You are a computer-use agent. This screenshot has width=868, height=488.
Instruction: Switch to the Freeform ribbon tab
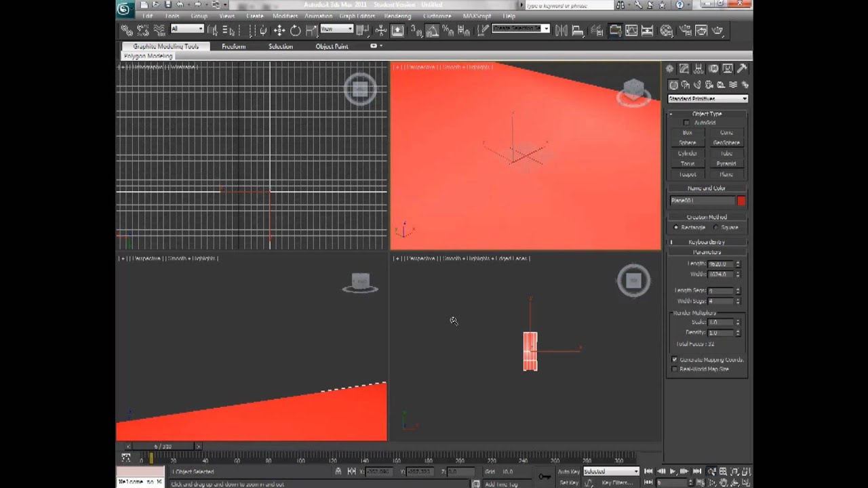click(x=234, y=46)
